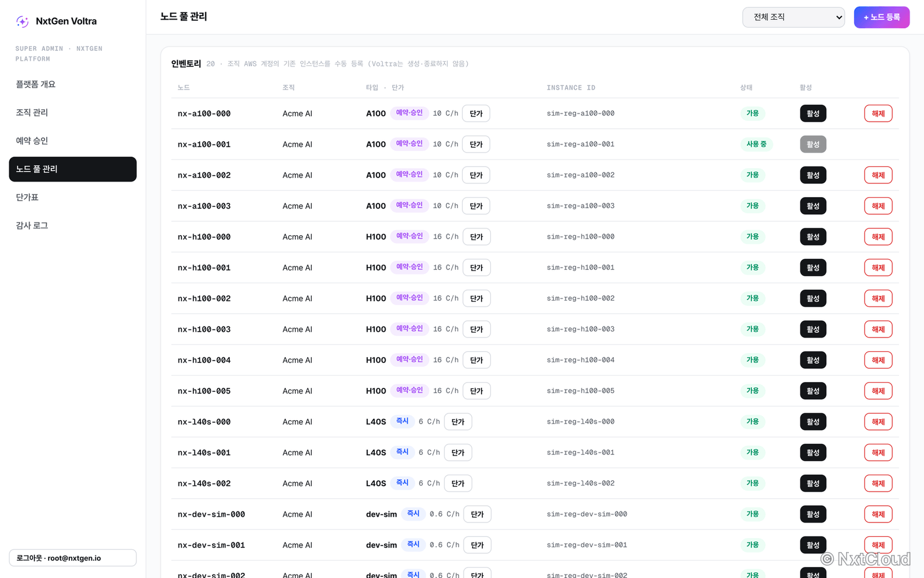Click 가용 status of nx-h100-004
Screen dimensions: 924x578
tap(752, 360)
